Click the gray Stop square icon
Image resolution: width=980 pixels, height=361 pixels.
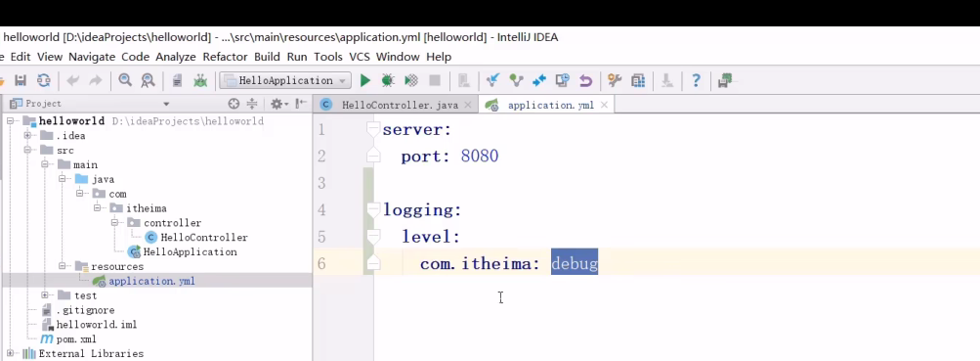point(435,80)
